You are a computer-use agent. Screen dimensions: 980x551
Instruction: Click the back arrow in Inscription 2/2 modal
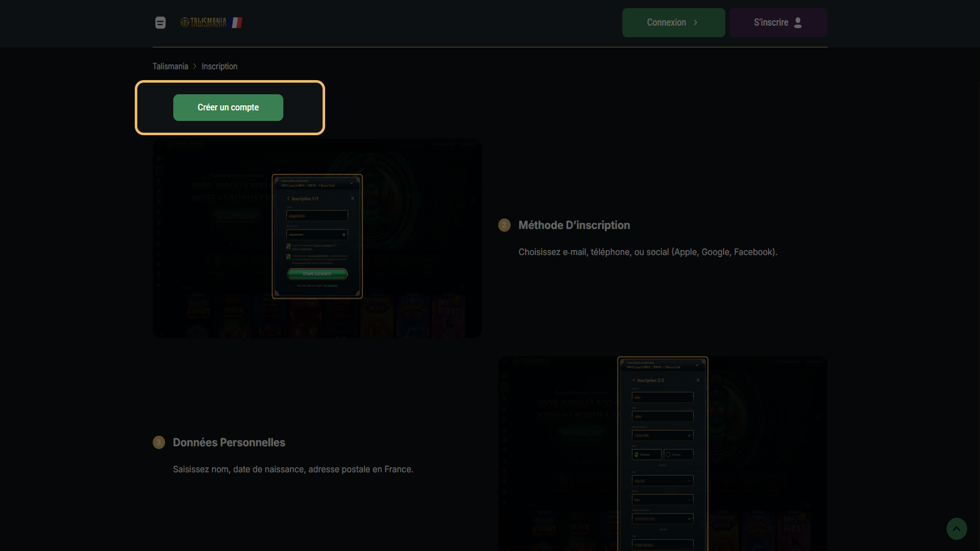(634, 380)
